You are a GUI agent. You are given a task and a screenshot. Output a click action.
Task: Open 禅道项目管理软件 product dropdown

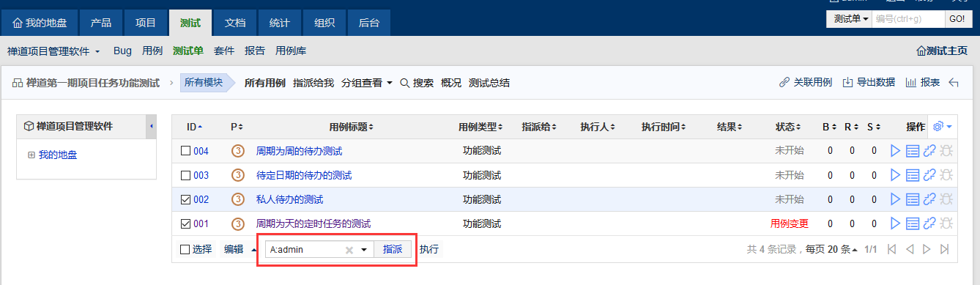pos(53,51)
